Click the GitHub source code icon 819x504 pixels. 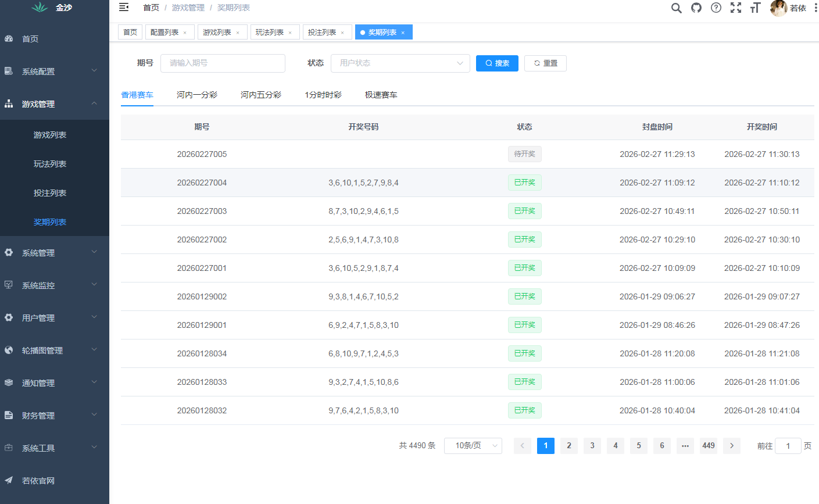click(696, 8)
